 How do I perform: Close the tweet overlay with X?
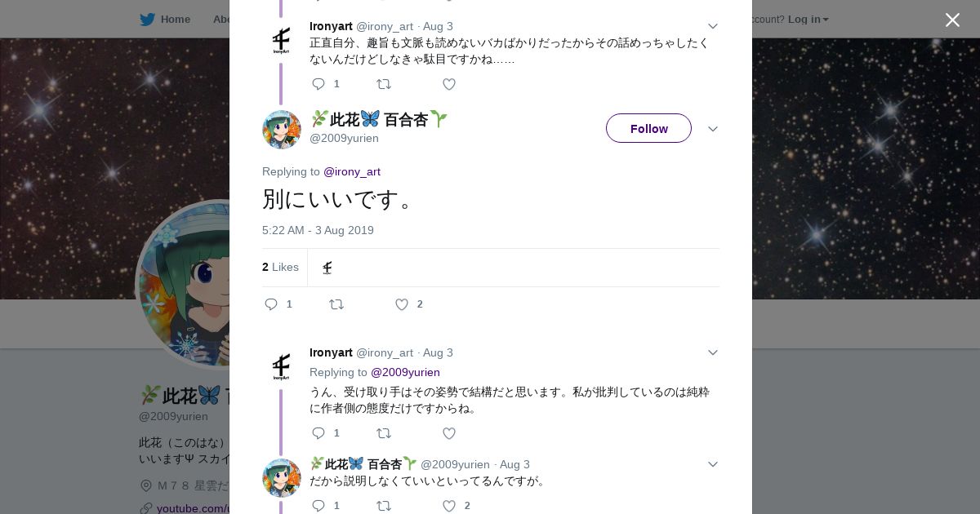952,20
